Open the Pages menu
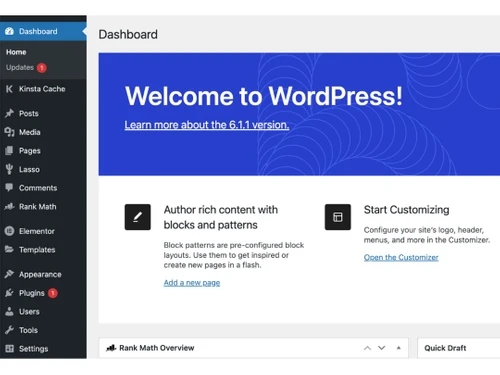Viewport: 500px width, 375px height. tap(43, 151)
